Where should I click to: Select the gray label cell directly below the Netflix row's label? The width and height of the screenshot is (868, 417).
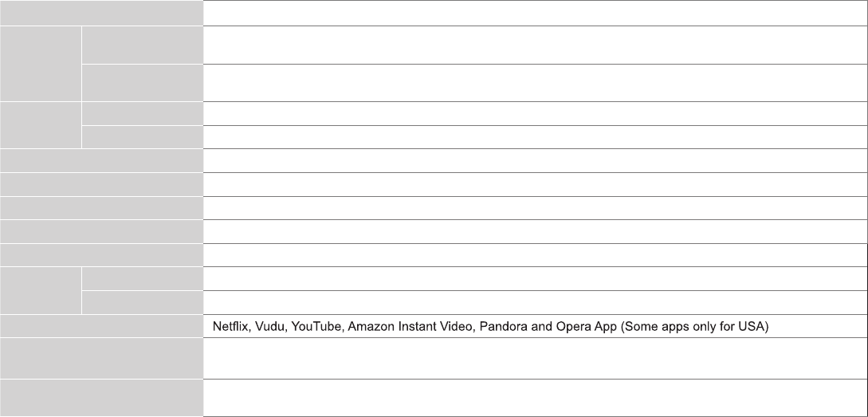point(101,358)
